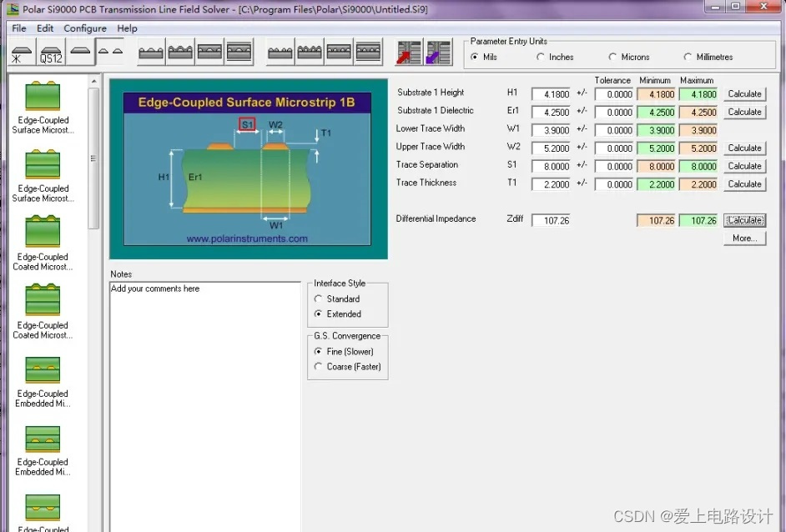Screen dimensions: 786x532
Task: Click the Zdiff minimum cell 107.26
Action: [656, 220]
